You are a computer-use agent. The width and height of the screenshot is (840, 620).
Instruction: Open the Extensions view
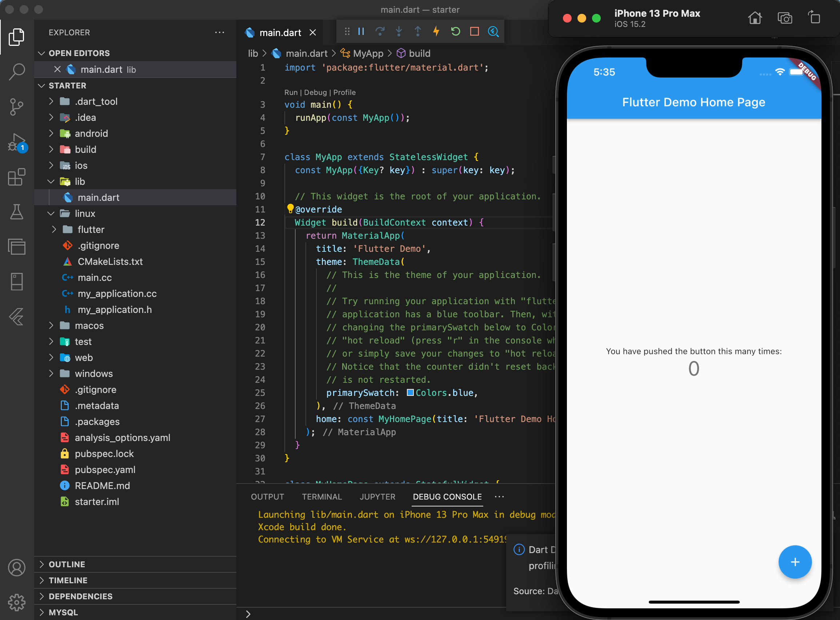16,177
